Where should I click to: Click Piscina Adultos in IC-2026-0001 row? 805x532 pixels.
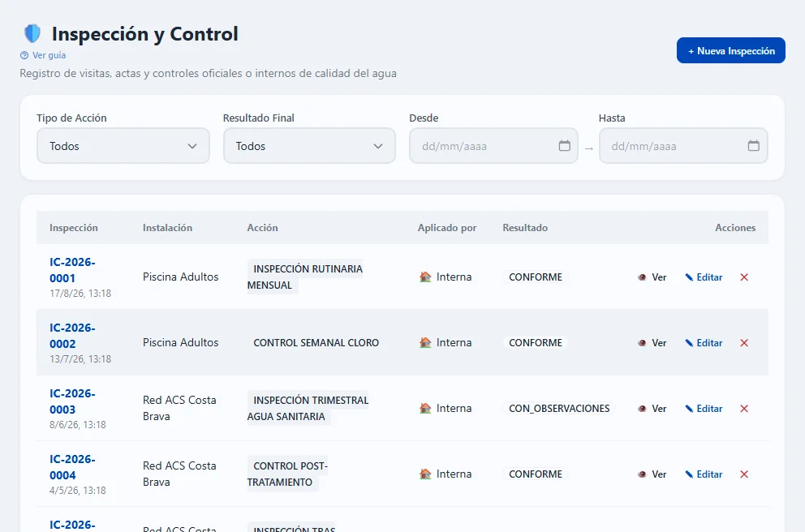(x=181, y=277)
